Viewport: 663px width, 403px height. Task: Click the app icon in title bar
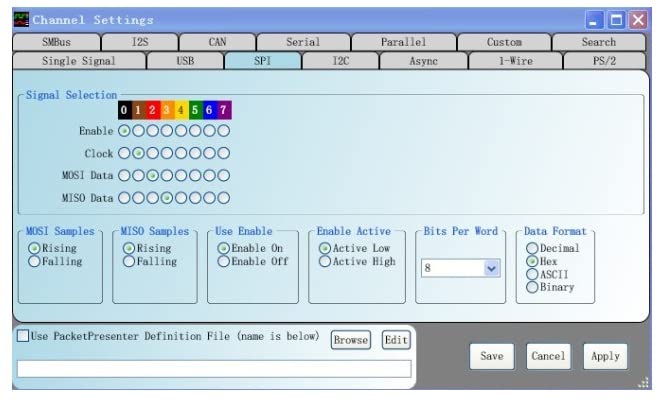click(x=21, y=19)
